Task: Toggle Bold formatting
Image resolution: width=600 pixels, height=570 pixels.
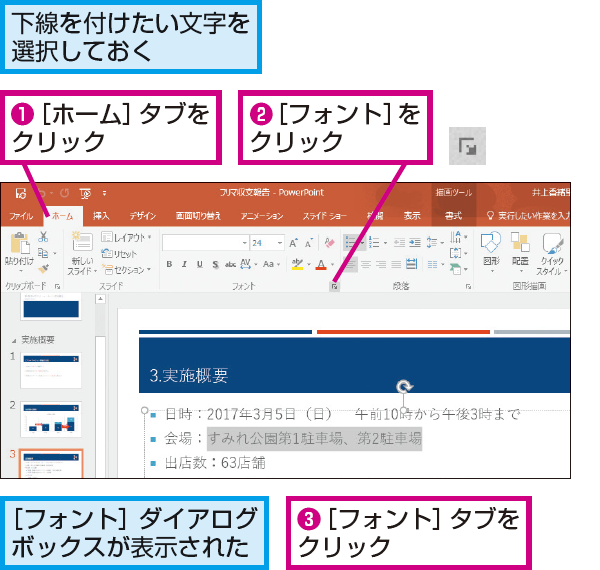Action: tap(169, 264)
